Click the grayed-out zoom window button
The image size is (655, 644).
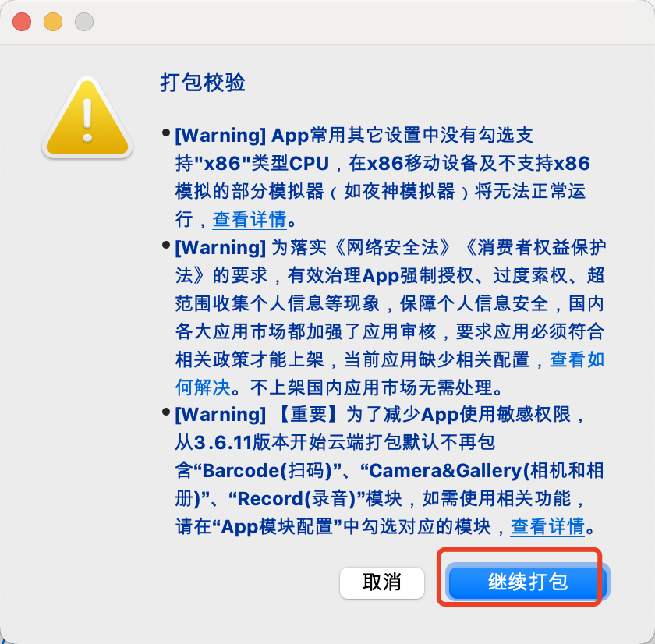coord(84,22)
